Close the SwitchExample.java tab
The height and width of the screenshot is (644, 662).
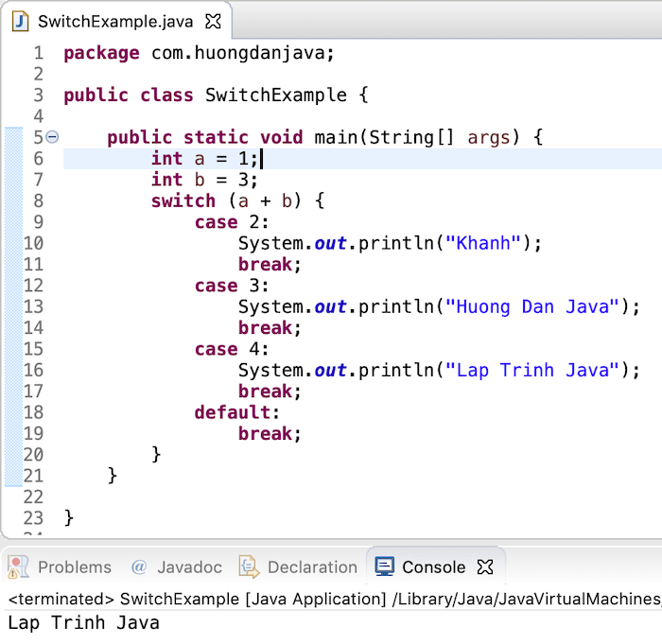click(213, 21)
